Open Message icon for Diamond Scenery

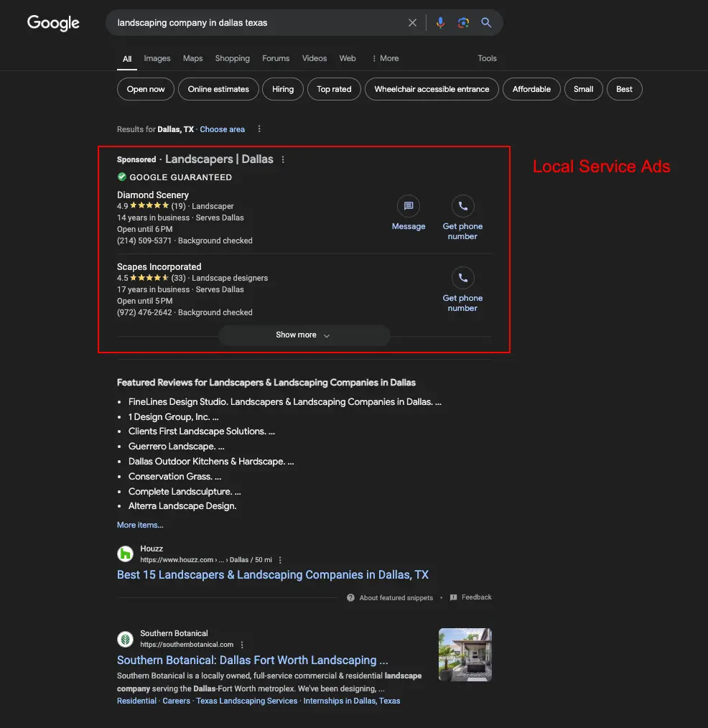409,206
